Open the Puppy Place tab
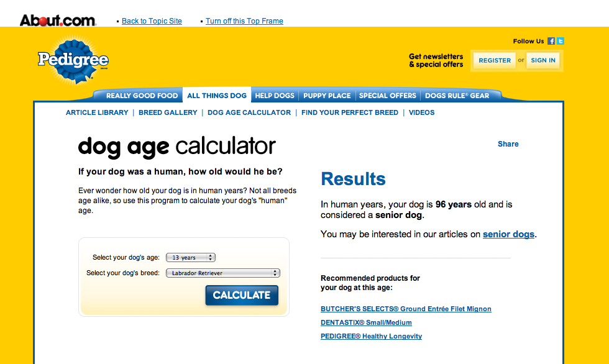This screenshot has width=609, height=364. pos(327,96)
